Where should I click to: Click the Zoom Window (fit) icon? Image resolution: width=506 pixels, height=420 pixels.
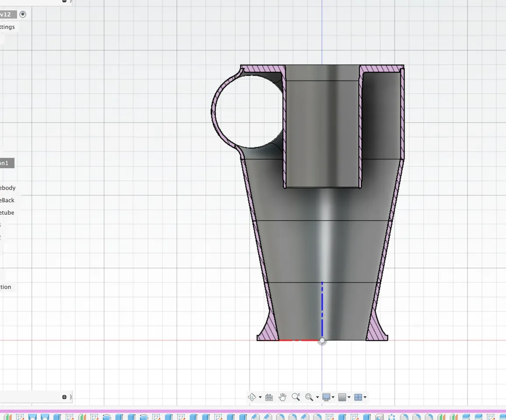(309, 397)
